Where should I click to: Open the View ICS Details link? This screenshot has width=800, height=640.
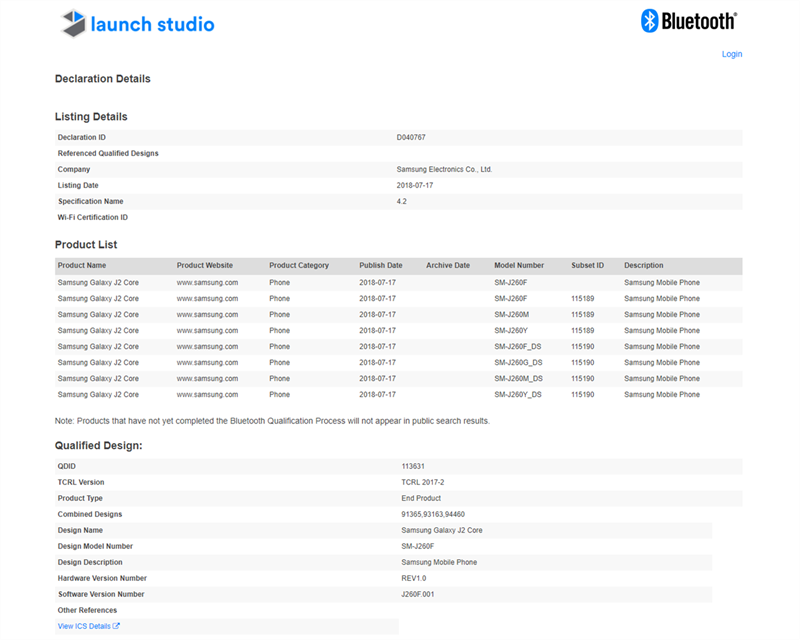point(84,626)
